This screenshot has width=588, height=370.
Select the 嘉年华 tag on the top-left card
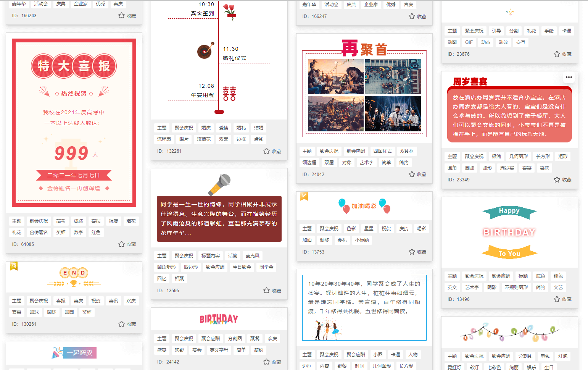pos(18,4)
